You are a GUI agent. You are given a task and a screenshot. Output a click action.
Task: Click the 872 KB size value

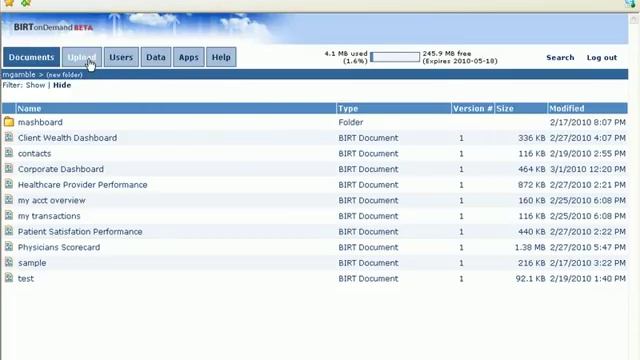point(531,185)
